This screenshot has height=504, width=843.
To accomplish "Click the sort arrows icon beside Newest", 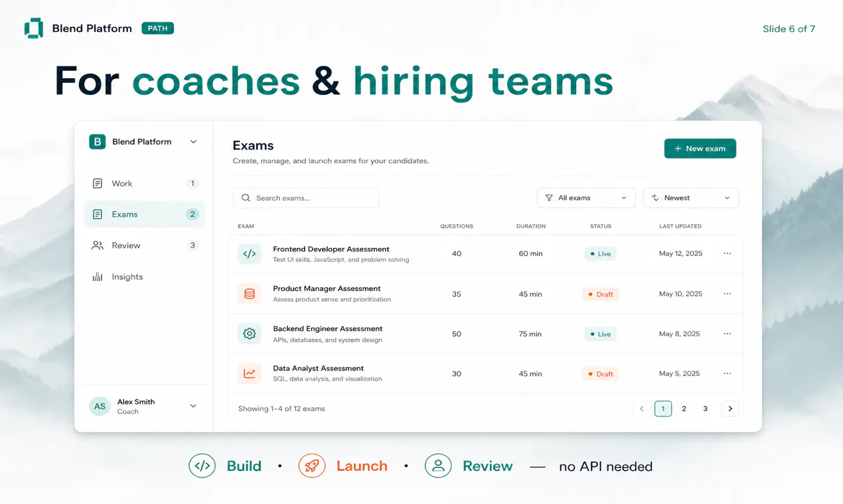I will coord(655,198).
